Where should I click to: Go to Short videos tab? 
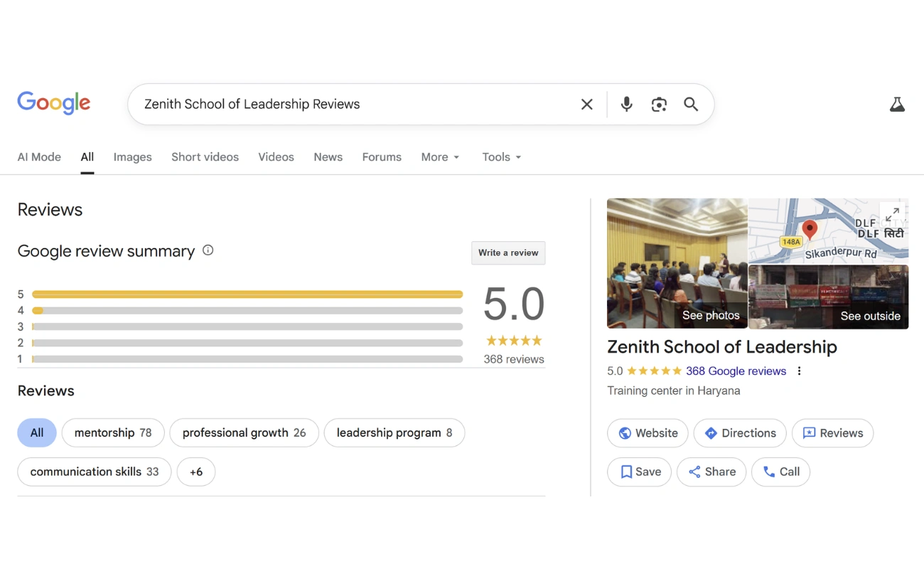pyautogui.click(x=205, y=157)
